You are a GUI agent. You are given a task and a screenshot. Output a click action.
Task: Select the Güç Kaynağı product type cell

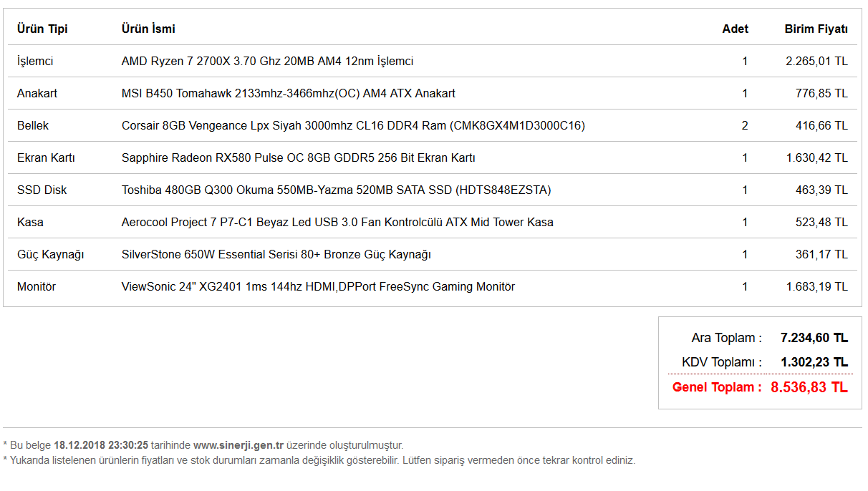51,255
